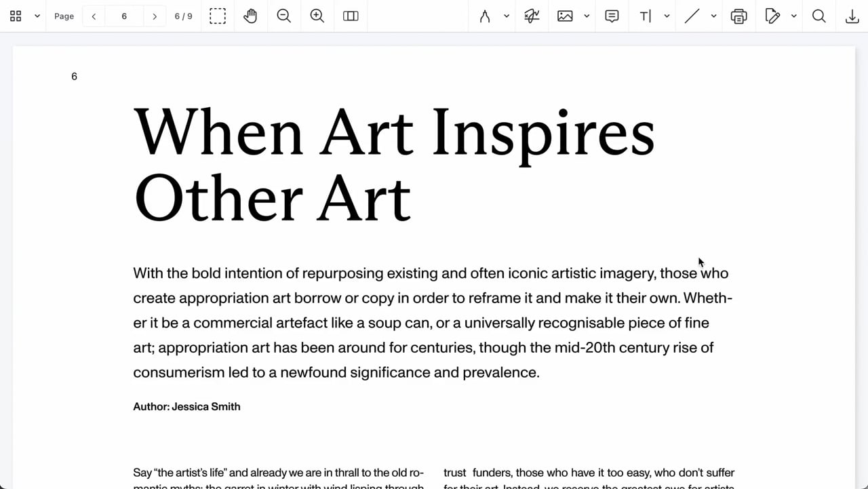868x489 pixels.
Task: Add a comment note annotation
Action: click(612, 16)
